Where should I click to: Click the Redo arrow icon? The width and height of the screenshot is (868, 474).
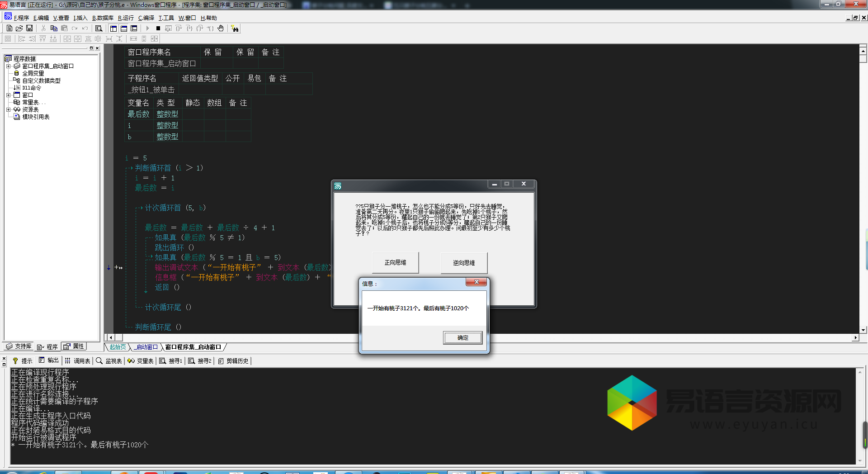[x=75, y=28]
